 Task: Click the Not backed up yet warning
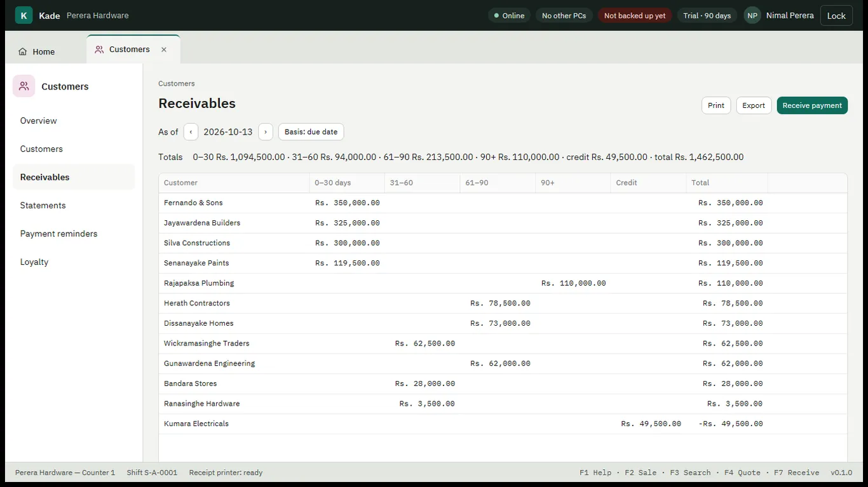point(635,15)
